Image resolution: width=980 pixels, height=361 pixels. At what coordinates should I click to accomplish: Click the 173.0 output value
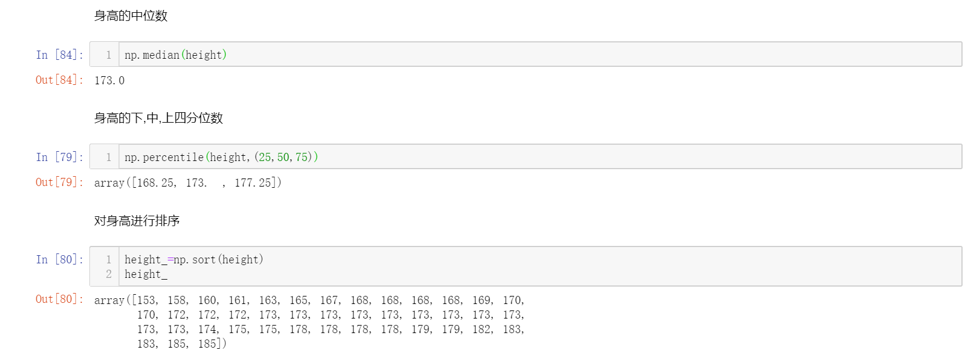pos(109,80)
